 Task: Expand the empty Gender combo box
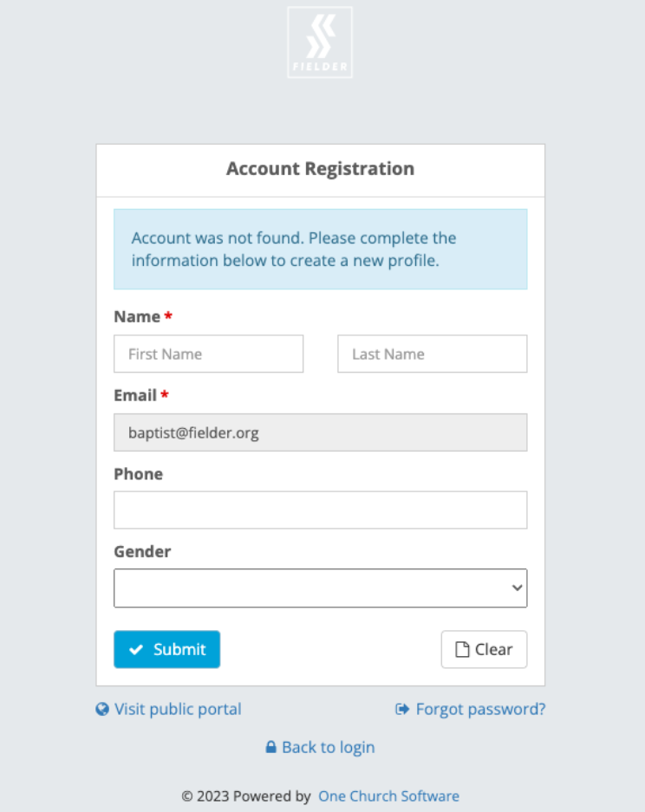click(320, 588)
